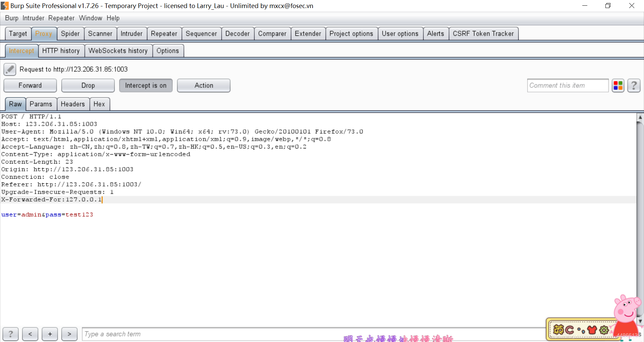Switch to the Target tab
The width and height of the screenshot is (644, 342).
pos(18,34)
